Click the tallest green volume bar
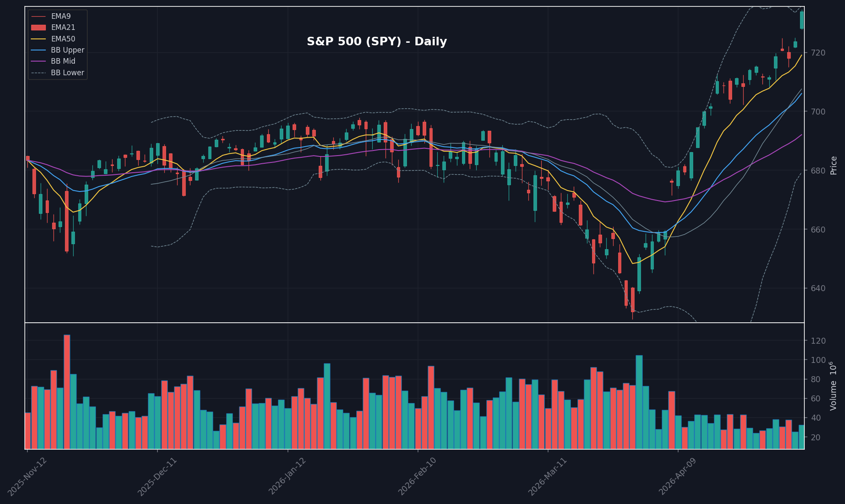This screenshot has width=845, height=504. [639, 402]
